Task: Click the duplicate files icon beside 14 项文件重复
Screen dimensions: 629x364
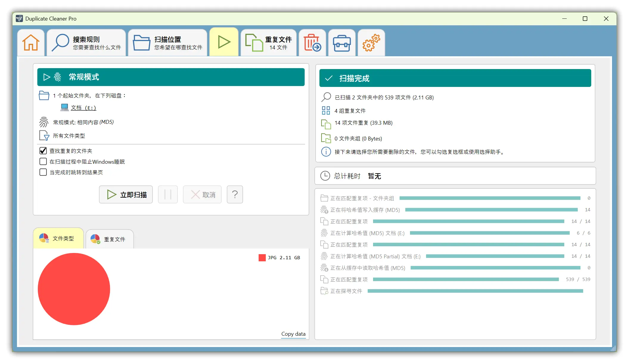Action: click(x=326, y=124)
